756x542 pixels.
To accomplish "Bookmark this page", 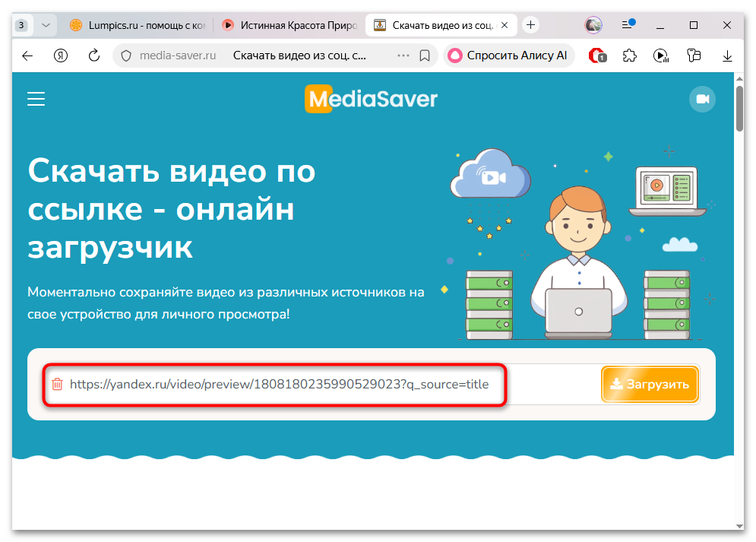I will pyautogui.click(x=425, y=56).
